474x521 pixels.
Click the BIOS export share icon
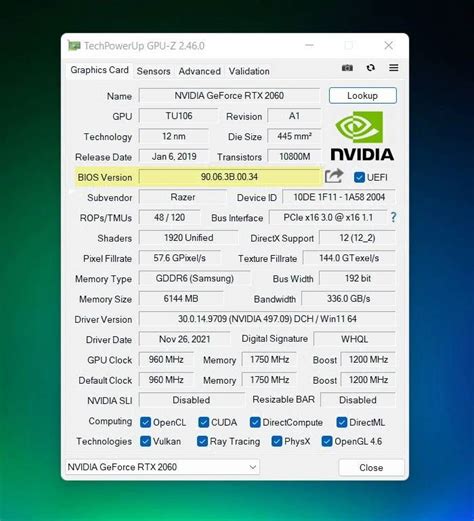334,176
